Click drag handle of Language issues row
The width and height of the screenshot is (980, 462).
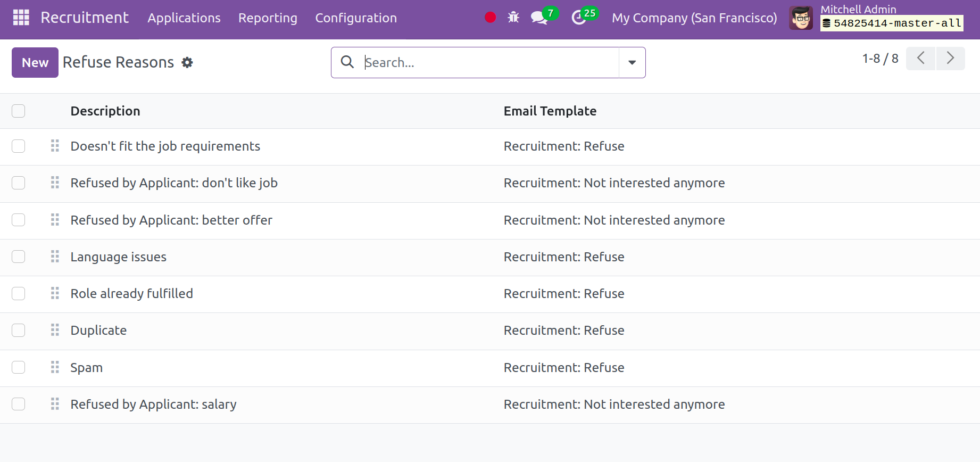(x=55, y=257)
